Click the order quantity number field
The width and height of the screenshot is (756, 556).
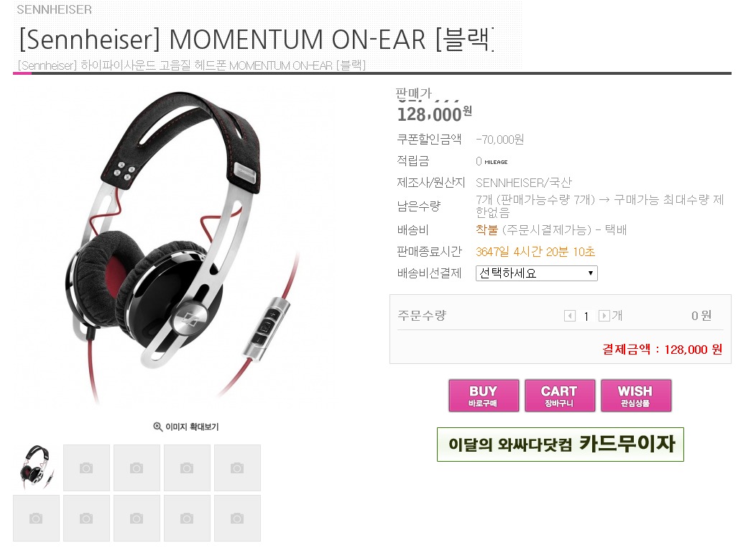587,316
